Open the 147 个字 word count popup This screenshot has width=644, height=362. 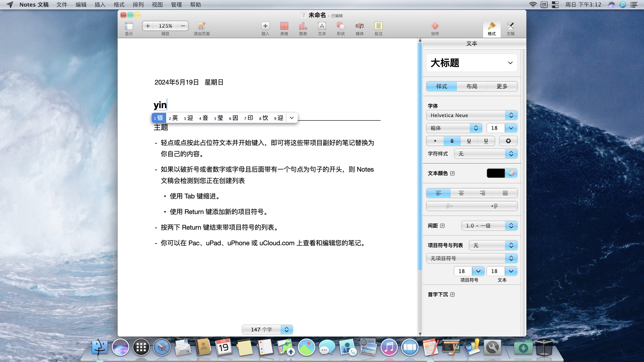267,330
